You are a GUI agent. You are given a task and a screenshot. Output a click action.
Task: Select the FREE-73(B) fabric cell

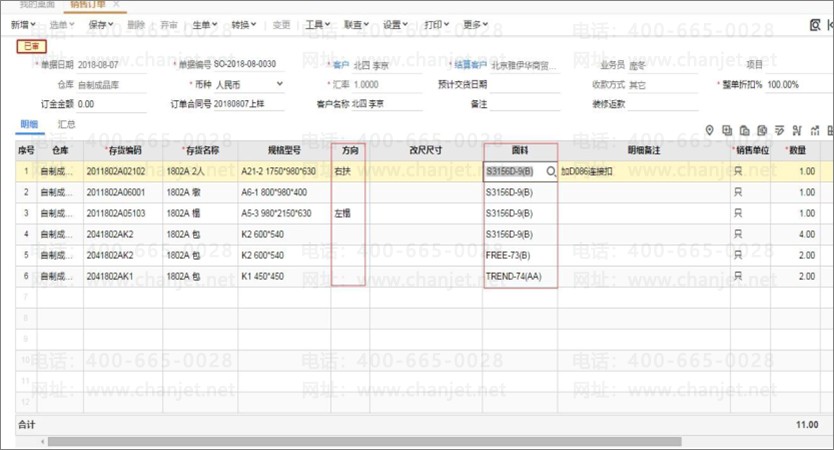pyautogui.click(x=520, y=255)
